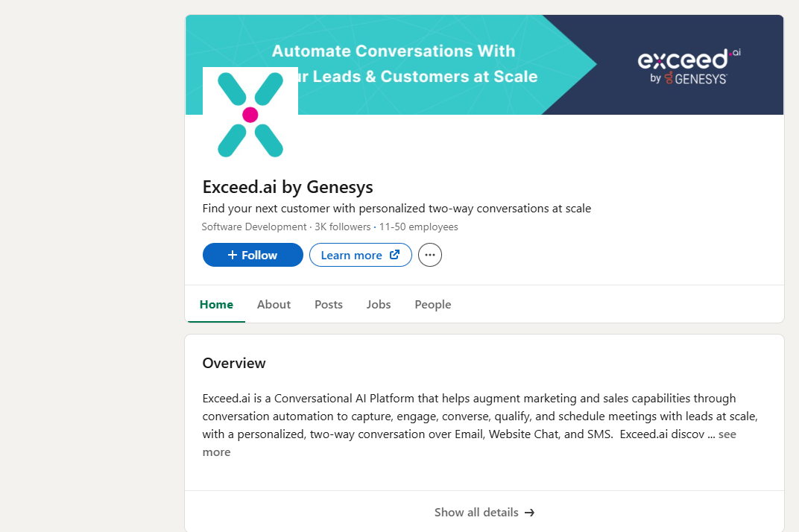Image resolution: width=799 pixels, height=532 pixels.
Task: Click the 11-50 employees text
Action: pyautogui.click(x=419, y=227)
